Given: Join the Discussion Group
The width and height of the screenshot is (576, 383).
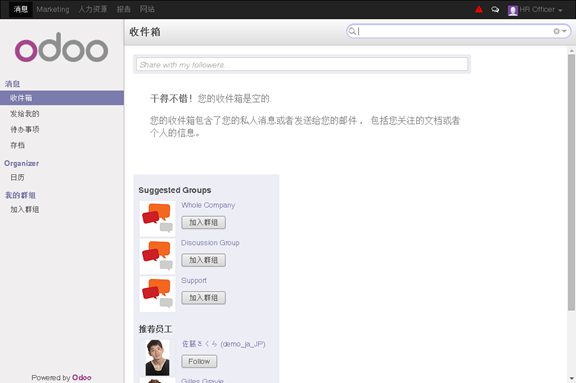Looking at the screenshot, I should [x=204, y=260].
